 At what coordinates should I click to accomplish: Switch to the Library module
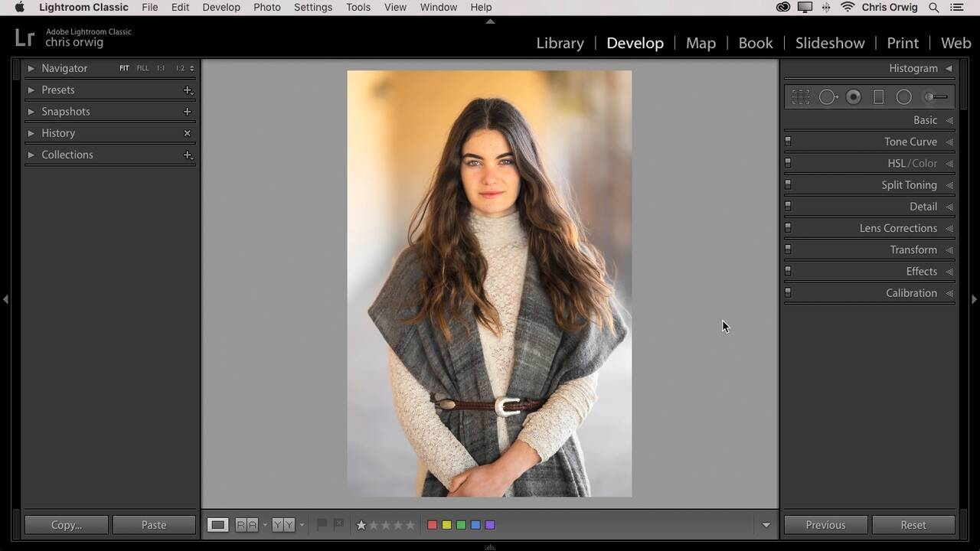click(x=560, y=43)
